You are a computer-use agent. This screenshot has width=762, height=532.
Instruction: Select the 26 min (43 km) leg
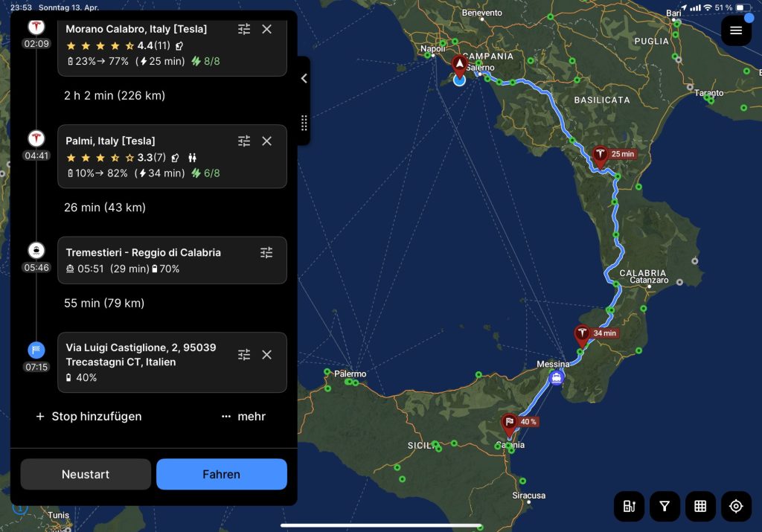[105, 208]
